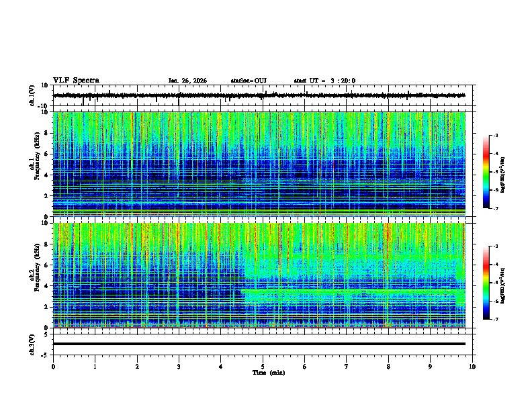This screenshot has width=532, height=411.
Task: Click the ch.1 voltage waveform trace
Action: 259,95
